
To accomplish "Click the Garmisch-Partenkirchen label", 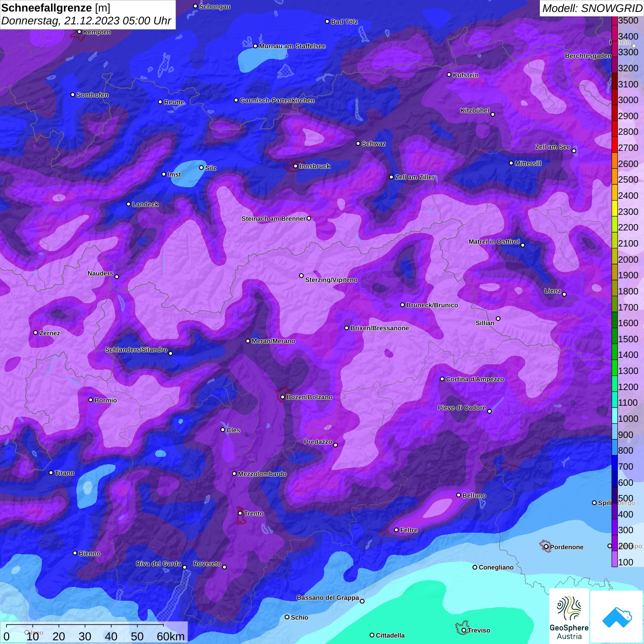I will click(277, 100).
